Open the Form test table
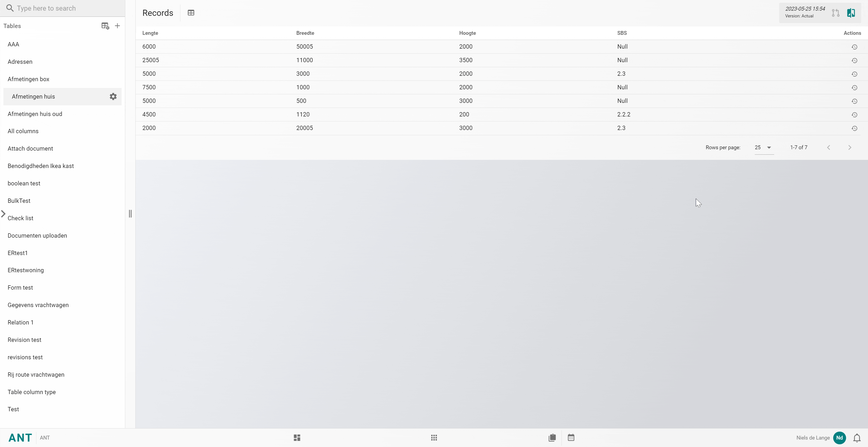The height and width of the screenshot is (447, 868). 62,288
